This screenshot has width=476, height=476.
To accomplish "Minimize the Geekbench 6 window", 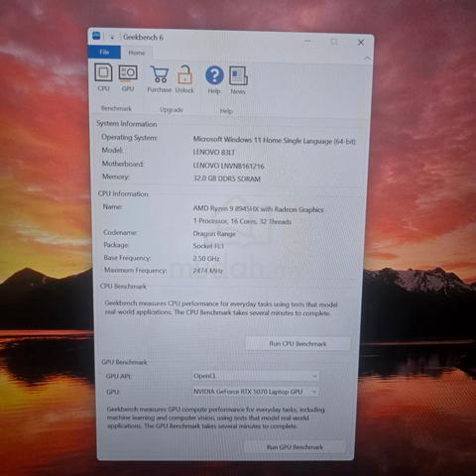I will click(x=307, y=41).
